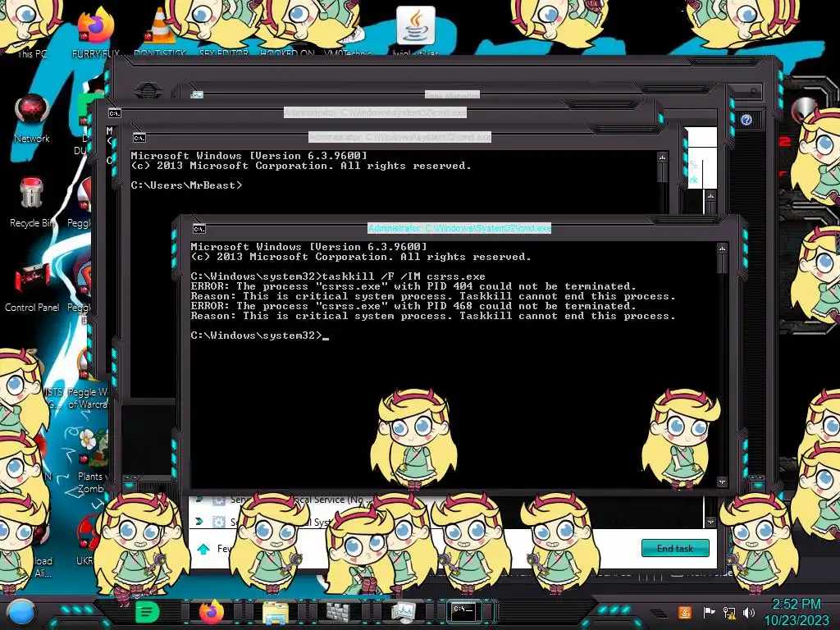Click the volume speaker tray icon
The image size is (840, 630).
tap(749, 612)
